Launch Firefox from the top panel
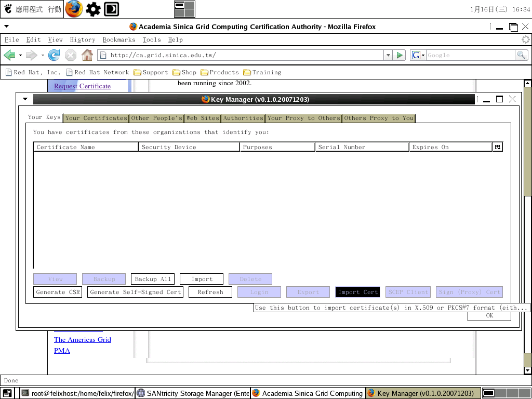This screenshot has width=532, height=399. [74, 9]
